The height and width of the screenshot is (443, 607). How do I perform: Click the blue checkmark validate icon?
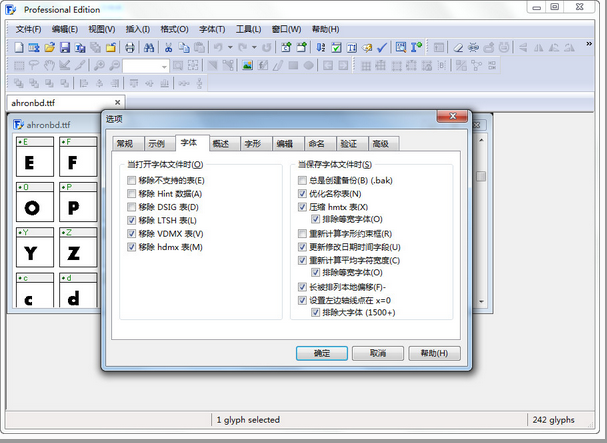(382, 47)
